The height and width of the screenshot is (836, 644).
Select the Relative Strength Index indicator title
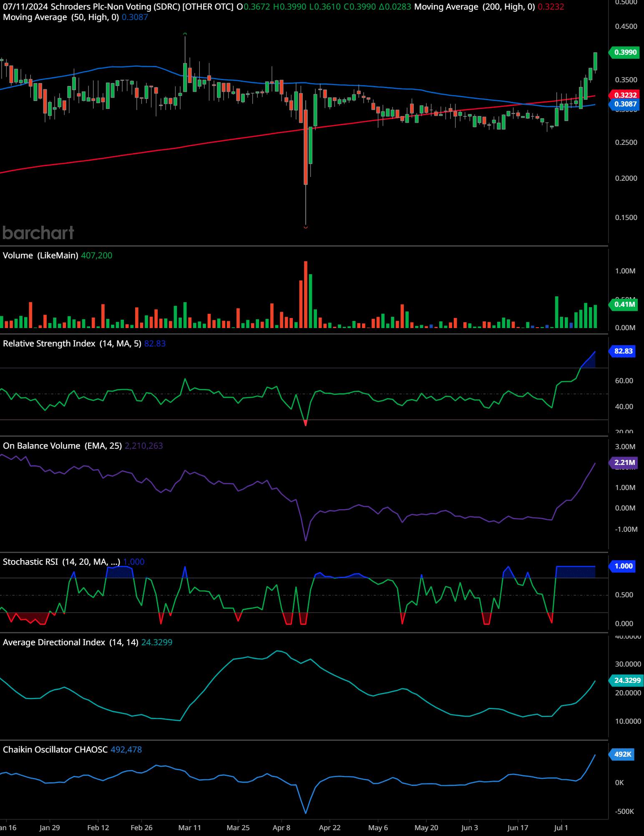coord(72,343)
